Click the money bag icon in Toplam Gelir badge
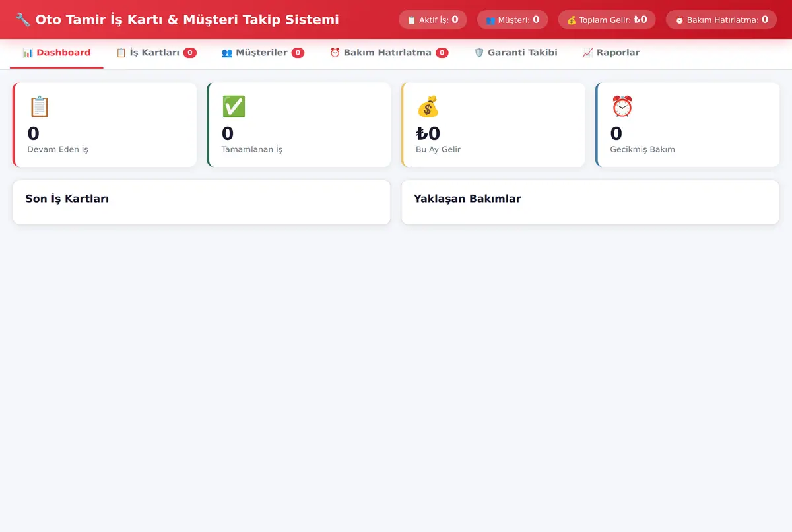 572,20
